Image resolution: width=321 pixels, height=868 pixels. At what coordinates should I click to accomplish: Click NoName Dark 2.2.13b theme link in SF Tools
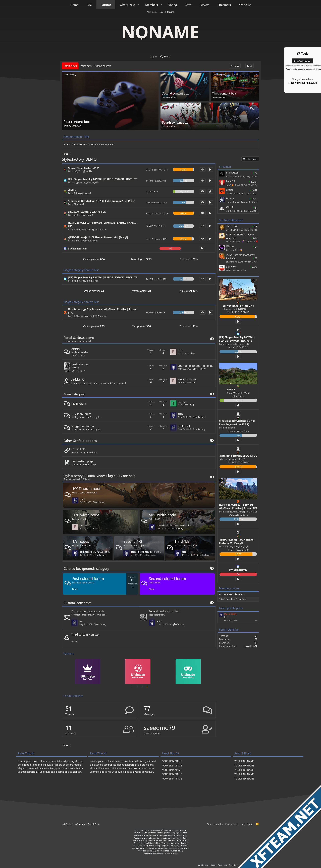[x=302, y=83]
